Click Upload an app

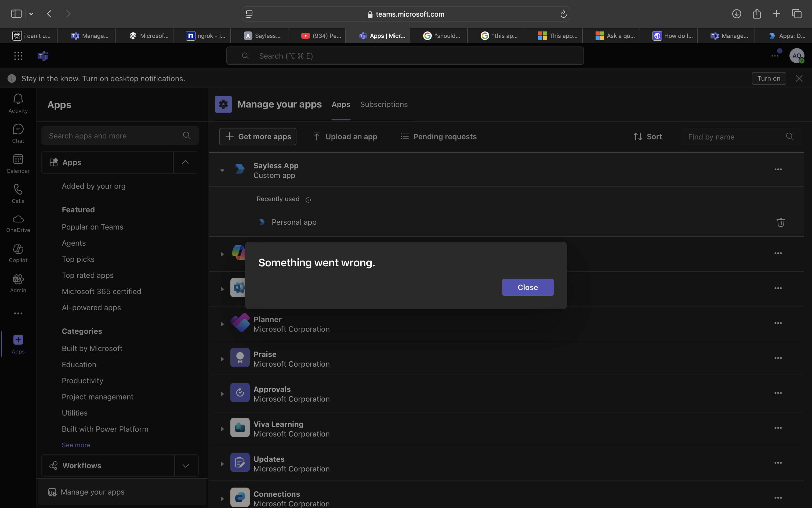[x=345, y=137]
